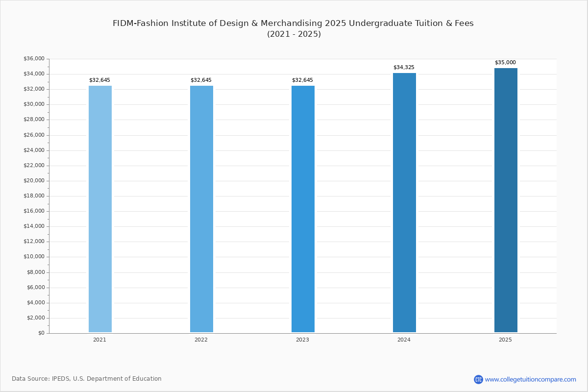Click the $32,645 label above the 2023 bar
The height and width of the screenshot is (392, 588).
pyautogui.click(x=302, y=80)
